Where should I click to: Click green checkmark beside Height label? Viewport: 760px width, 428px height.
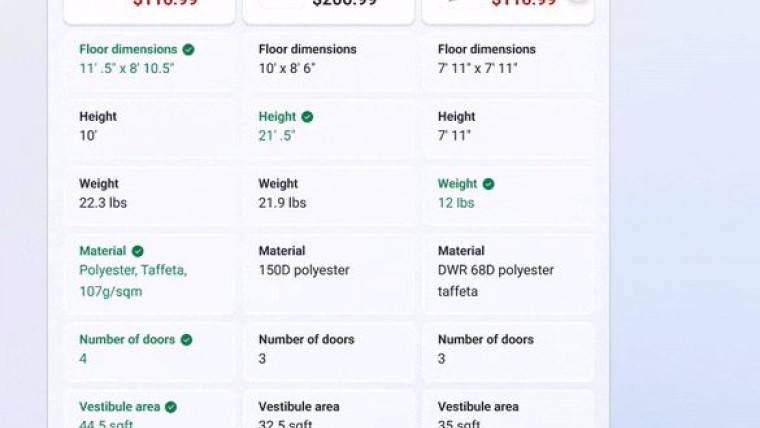coord(307,117)
